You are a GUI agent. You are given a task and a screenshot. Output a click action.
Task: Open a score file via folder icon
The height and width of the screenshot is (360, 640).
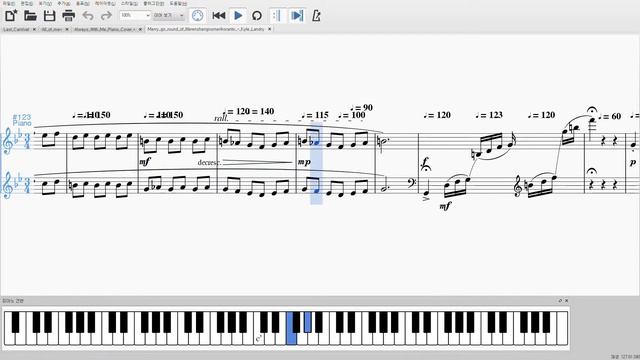30,16
